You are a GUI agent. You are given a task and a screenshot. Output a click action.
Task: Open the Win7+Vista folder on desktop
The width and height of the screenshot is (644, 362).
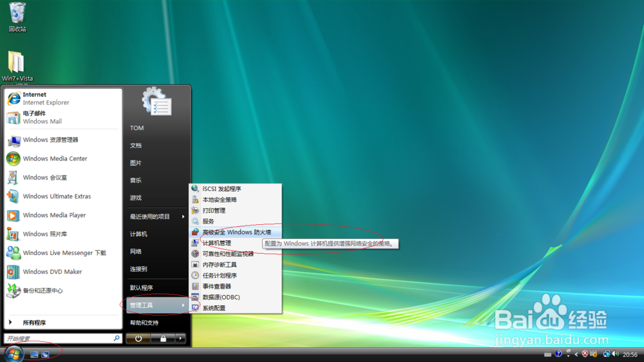17,66
